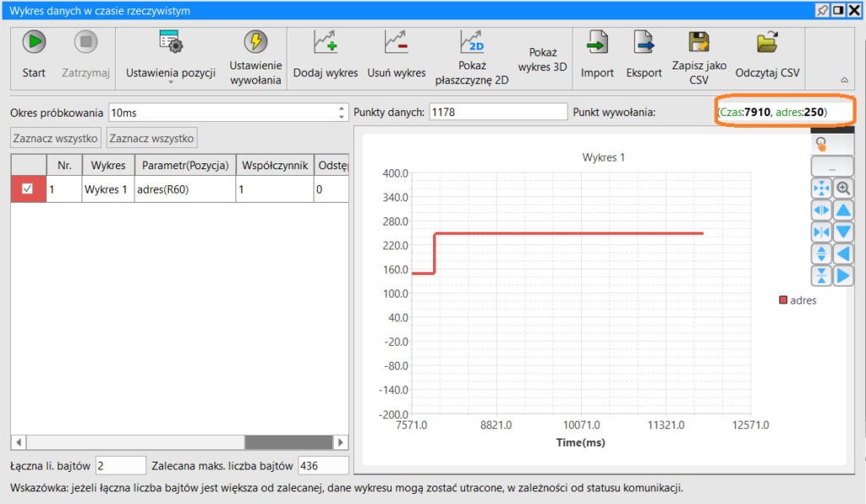866x504 pixels.
Task: Pin the window using pushpin icon
Action: pos(822,10)
